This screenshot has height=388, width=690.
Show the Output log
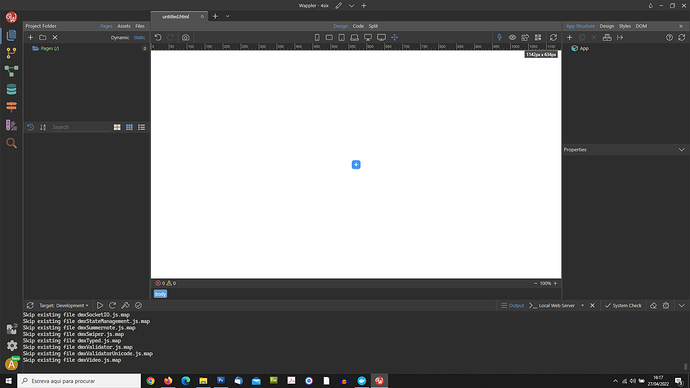click(512, 305)
